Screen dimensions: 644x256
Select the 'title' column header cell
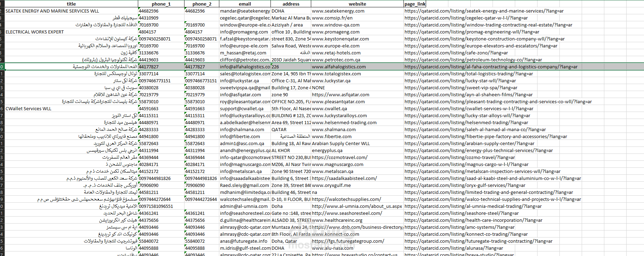[71, 4]
